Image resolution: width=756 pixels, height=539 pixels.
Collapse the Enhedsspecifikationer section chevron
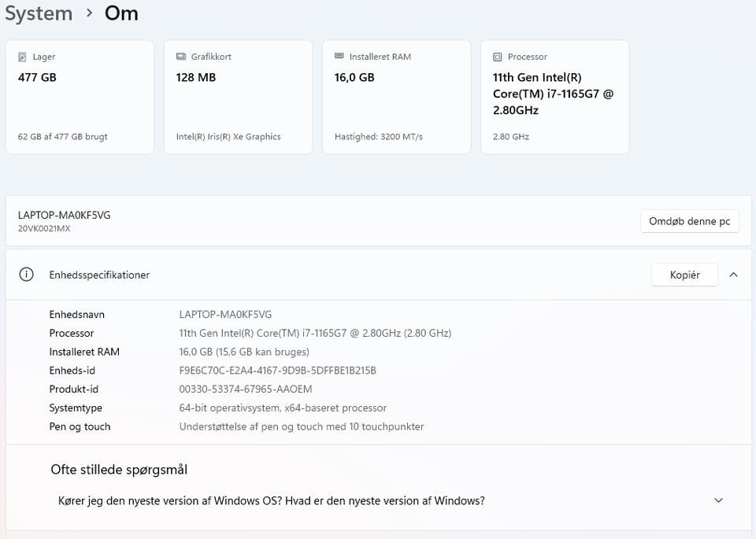[733, 275]
